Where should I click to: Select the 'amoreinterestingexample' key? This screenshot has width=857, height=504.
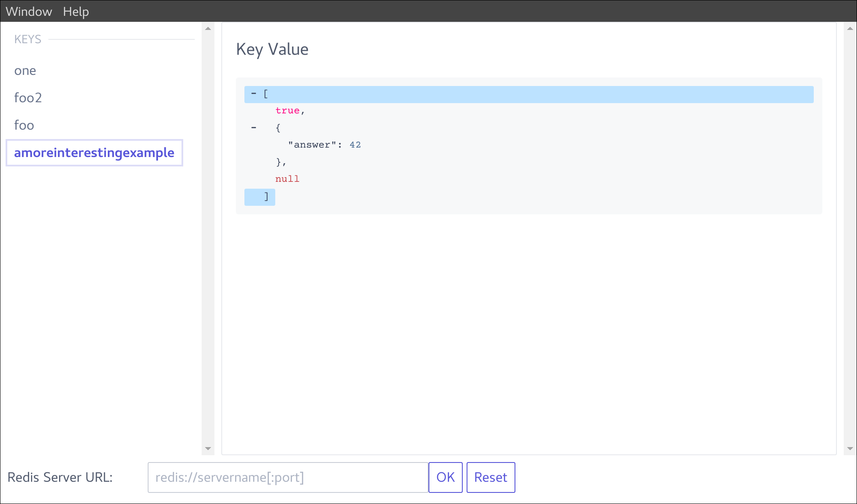click(94, 153)
